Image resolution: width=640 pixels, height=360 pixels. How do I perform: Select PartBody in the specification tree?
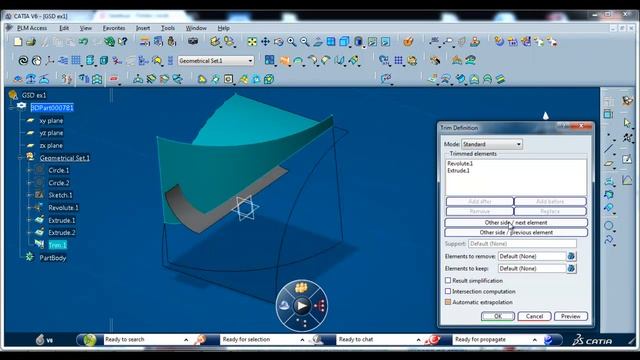(53, 258)
